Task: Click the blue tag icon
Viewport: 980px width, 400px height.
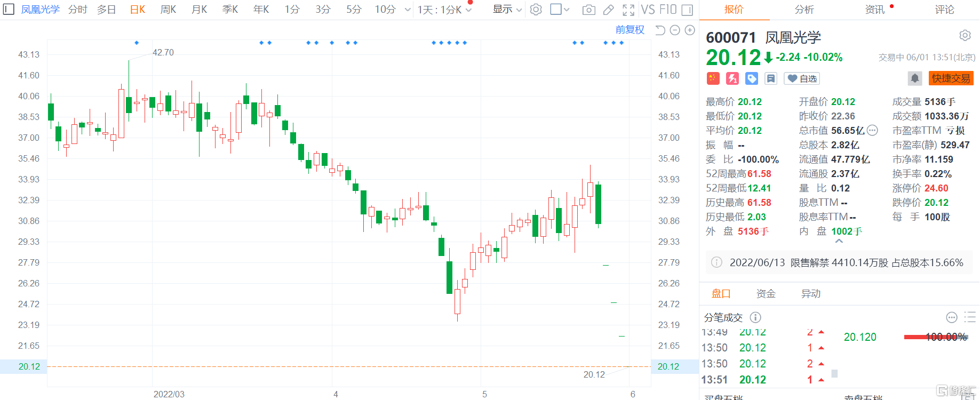Action: pos(752,78)
